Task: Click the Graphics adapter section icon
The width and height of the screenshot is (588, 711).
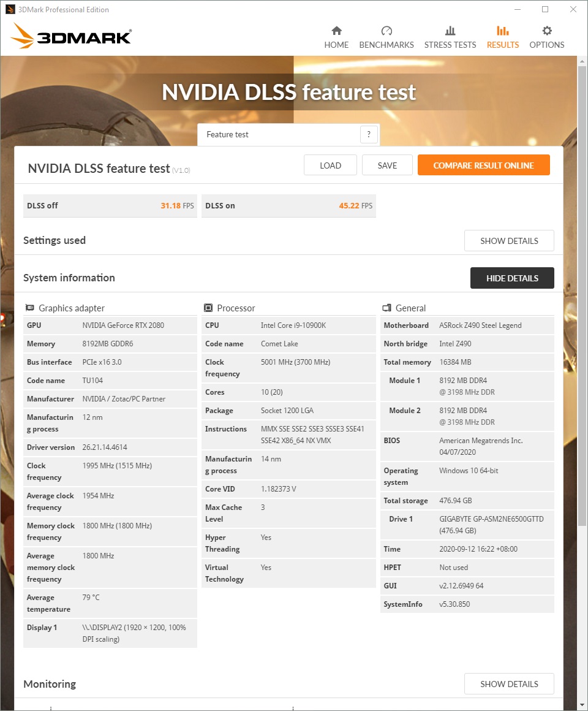Action: 29,308
